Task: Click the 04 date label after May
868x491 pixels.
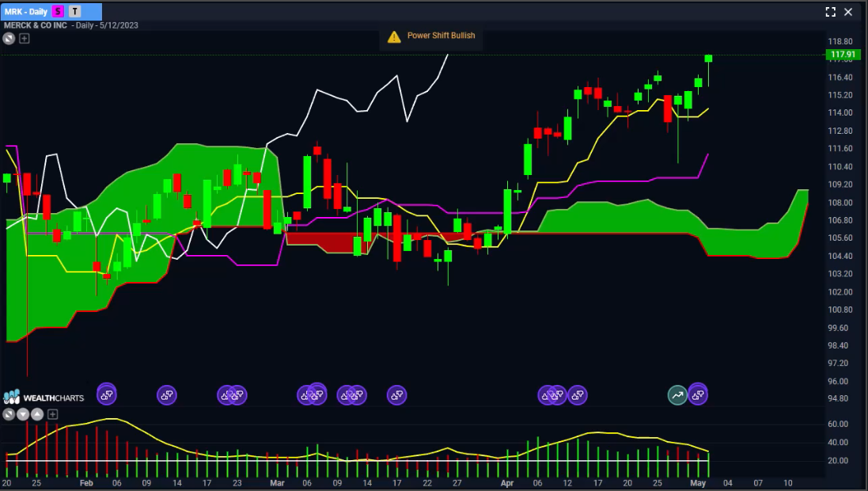Action: point(728,483)
